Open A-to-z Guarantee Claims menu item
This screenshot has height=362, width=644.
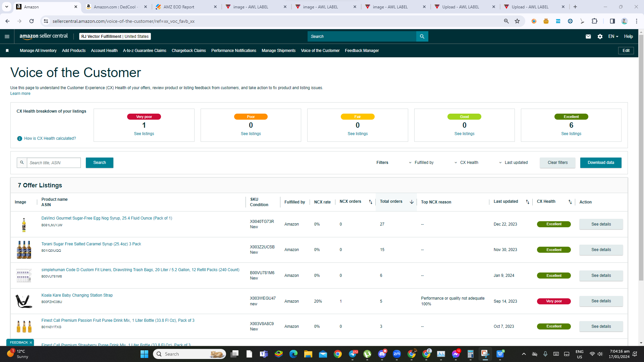(145, 51)
